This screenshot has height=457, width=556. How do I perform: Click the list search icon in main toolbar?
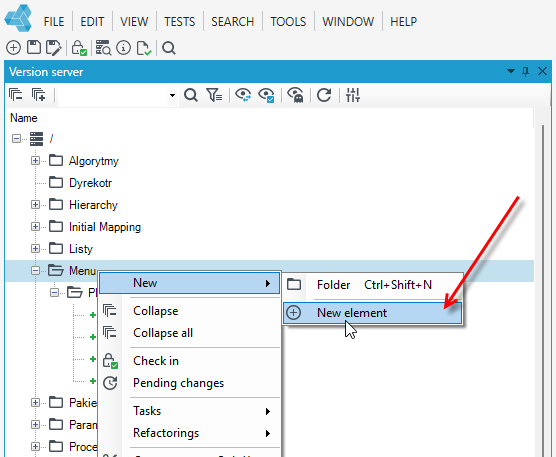click(103, 48)
